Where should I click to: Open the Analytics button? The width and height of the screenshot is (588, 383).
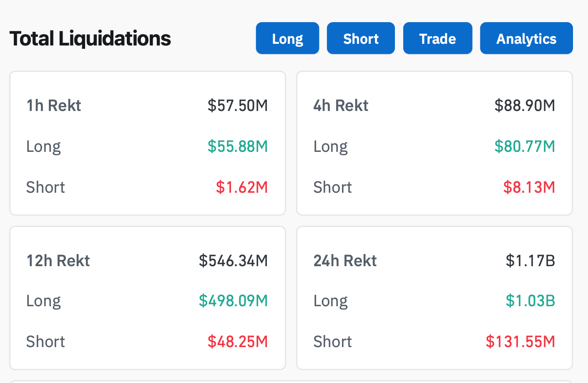[526, 38]
